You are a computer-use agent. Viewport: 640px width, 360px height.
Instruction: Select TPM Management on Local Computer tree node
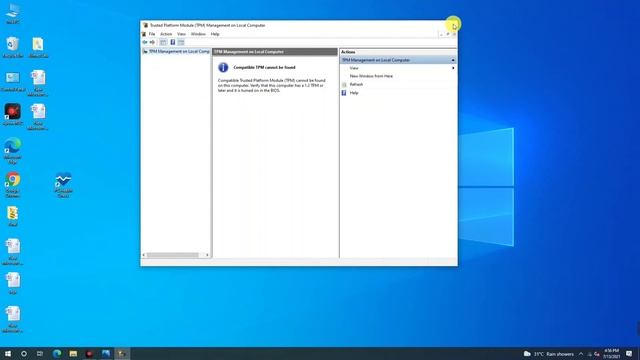point(176,51)
